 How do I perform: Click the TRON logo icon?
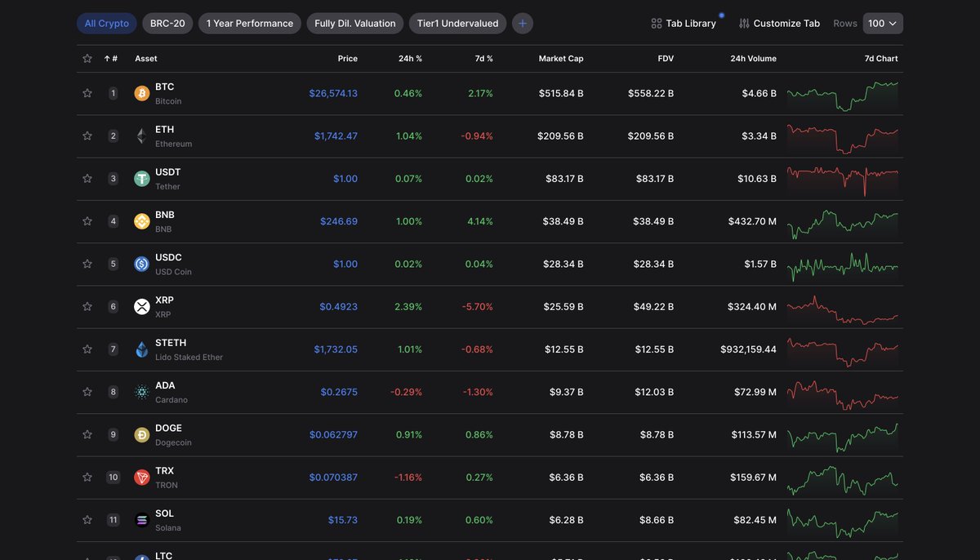tap(142, 478)
